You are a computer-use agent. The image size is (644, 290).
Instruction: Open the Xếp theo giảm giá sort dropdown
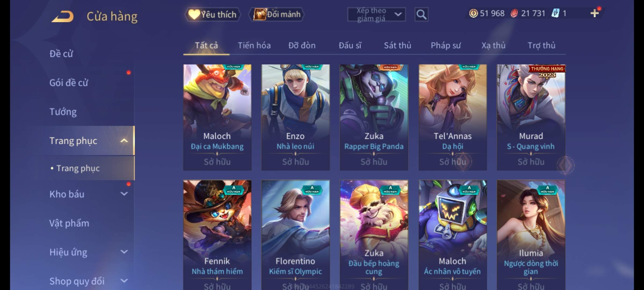pos(376,15)
